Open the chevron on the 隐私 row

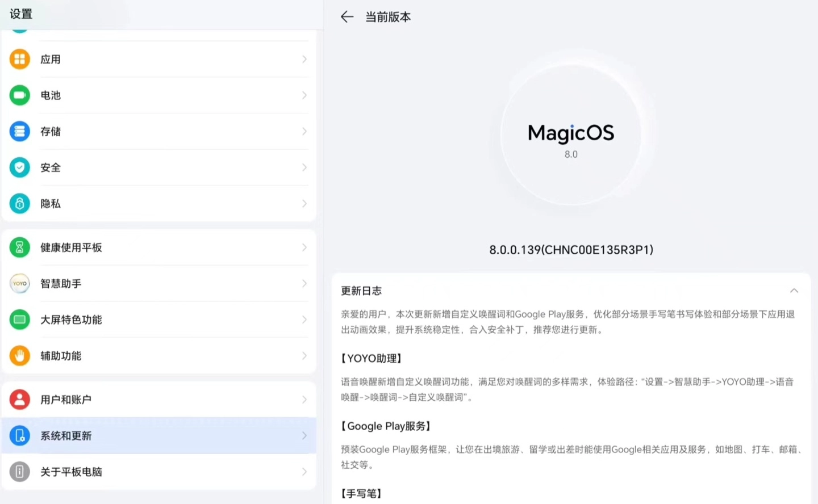[x=304, y=203]
